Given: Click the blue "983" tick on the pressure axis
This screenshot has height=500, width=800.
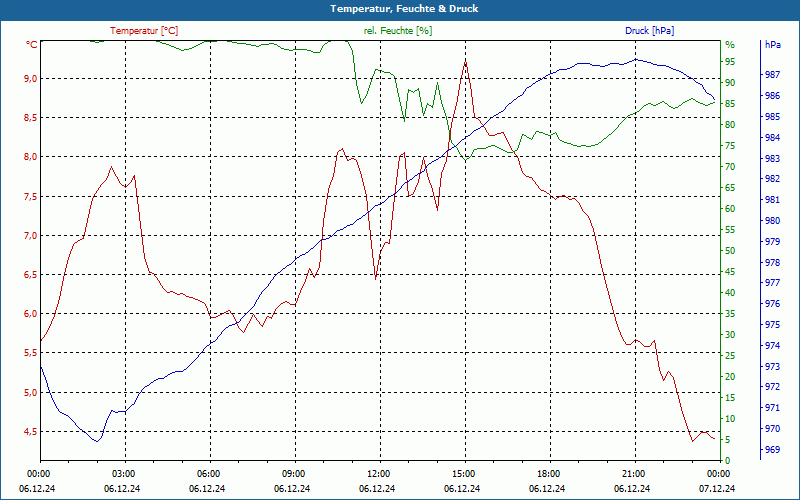Looking at the screenshot, I should click(772, 159).
